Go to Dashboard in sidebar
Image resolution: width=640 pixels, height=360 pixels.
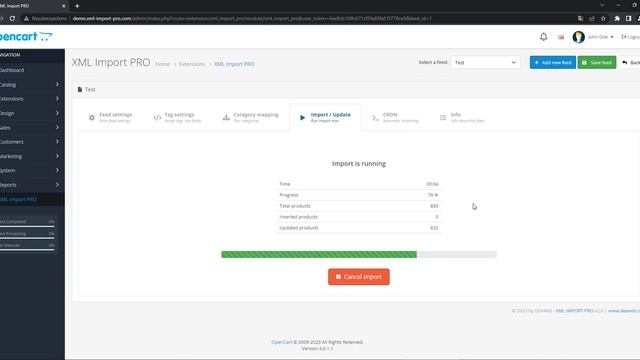tap(31, 70)
